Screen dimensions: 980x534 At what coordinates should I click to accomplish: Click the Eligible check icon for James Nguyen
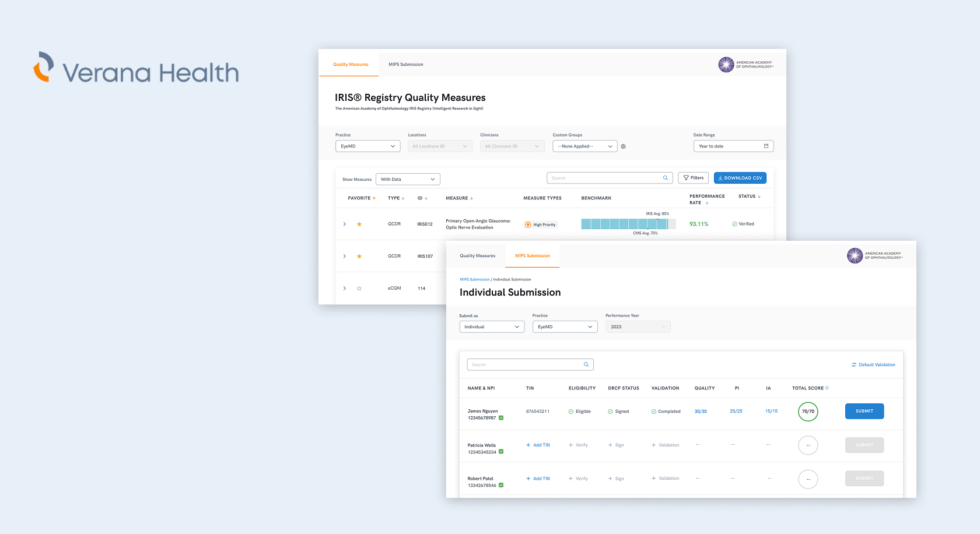tap(571, 412)
